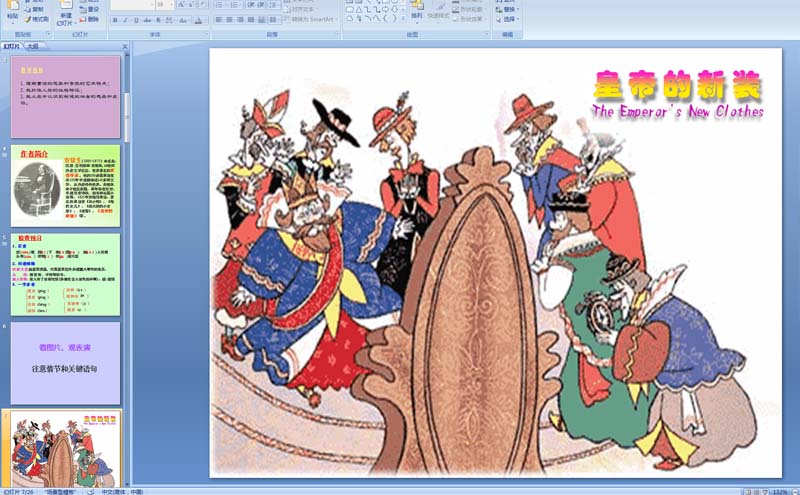This screenshot has width=800, height=495.
Task: Click the Distributed alignment button
Action: pyautogui.click(x=261, y=20)
